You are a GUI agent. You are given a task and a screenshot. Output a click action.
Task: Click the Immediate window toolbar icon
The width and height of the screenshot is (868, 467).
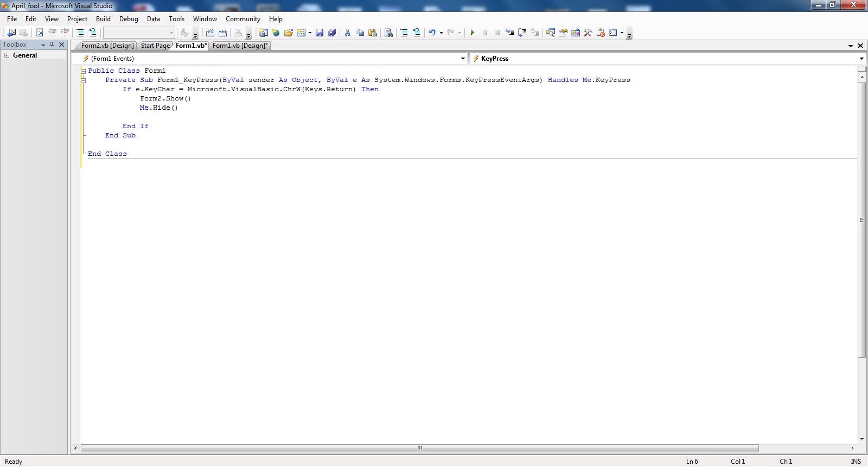(613, 33)
